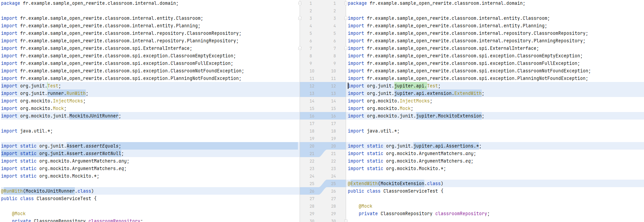The height and width of the screenshot is (222, 644).
Task: Click line number 26 in left gutter
Action: 312,191
